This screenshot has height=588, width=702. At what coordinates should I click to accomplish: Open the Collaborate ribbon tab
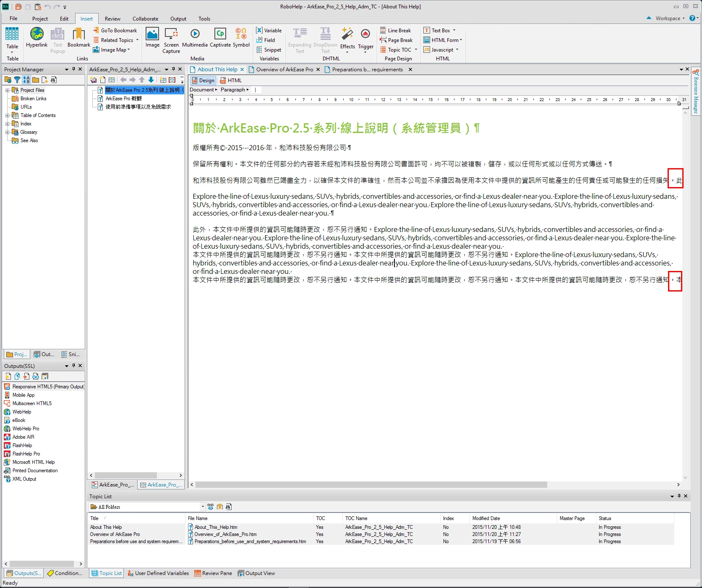(146, 18)
